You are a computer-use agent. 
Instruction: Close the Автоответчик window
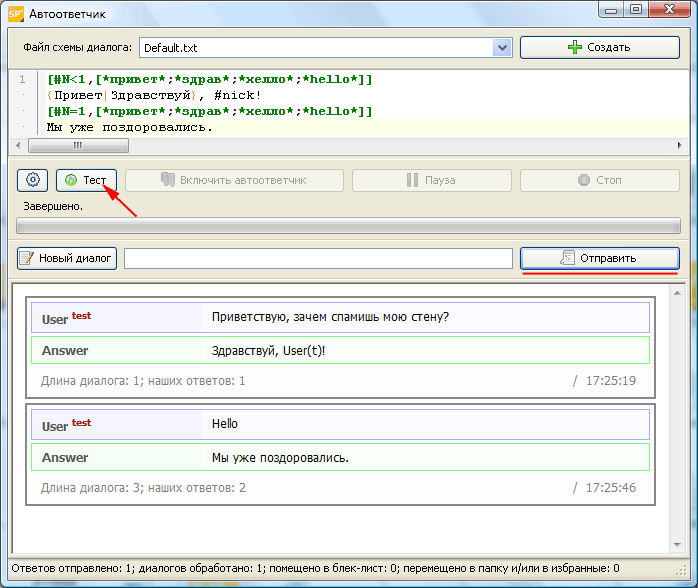669,10
